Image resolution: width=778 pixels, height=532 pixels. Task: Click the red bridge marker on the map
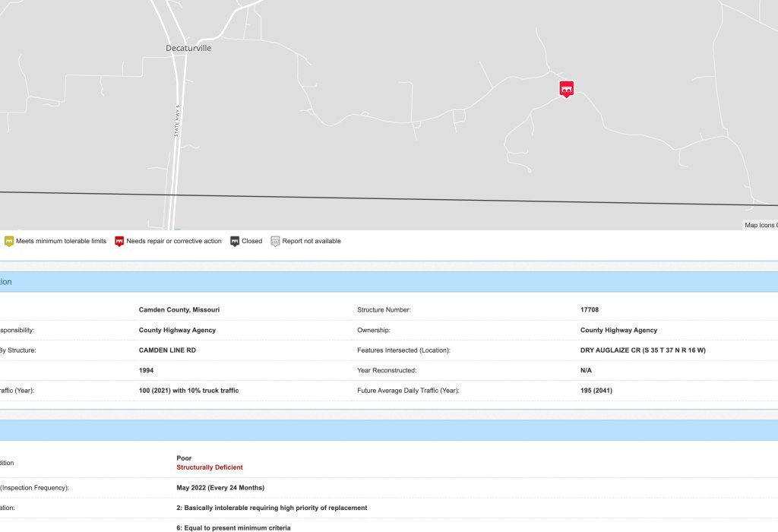pyautogui.click(x=566, y=88)
